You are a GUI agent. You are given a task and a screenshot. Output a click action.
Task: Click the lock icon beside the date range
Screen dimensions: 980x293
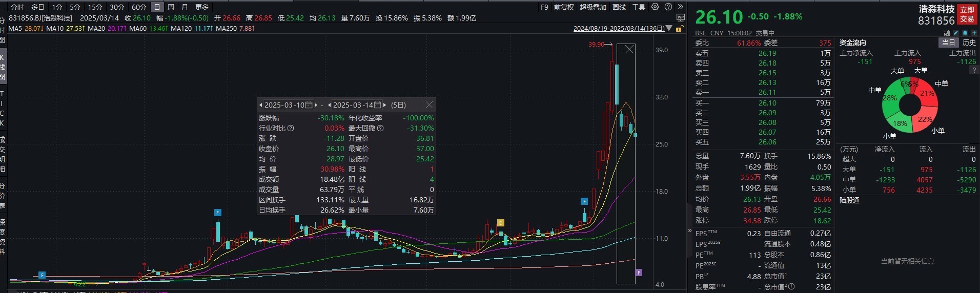679,29
